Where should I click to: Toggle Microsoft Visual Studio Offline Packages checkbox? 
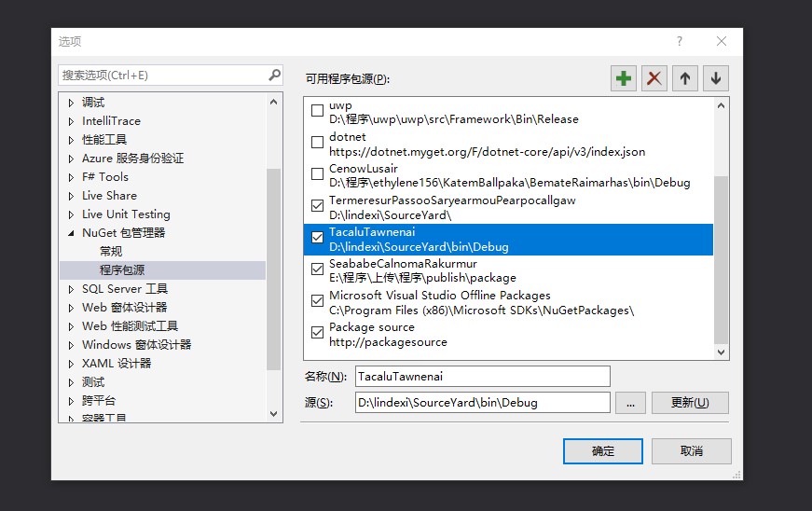click(x=318, y=302)
